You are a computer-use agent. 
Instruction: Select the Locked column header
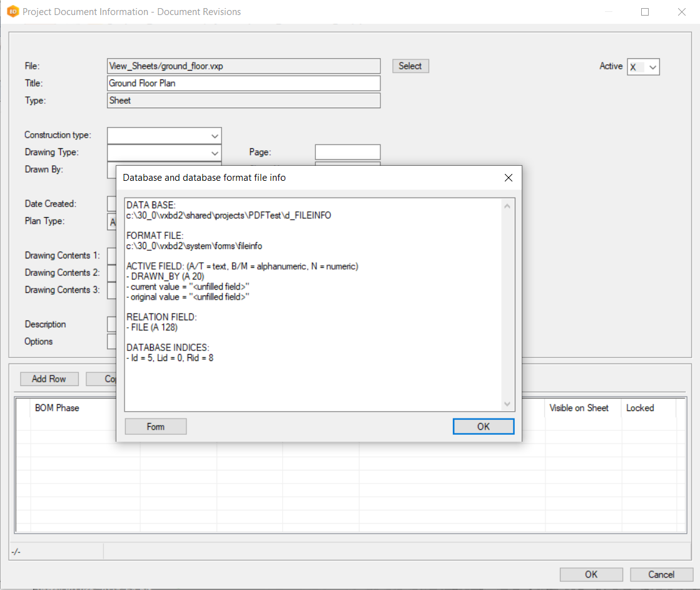pos(640,408)
